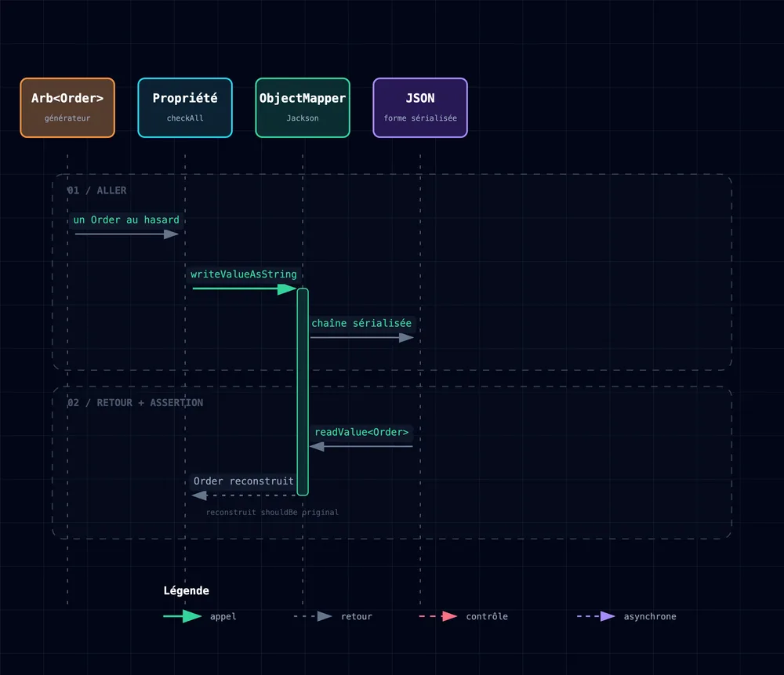Click the "appel" legend label
Screen dimensions: 784x675
223,616
